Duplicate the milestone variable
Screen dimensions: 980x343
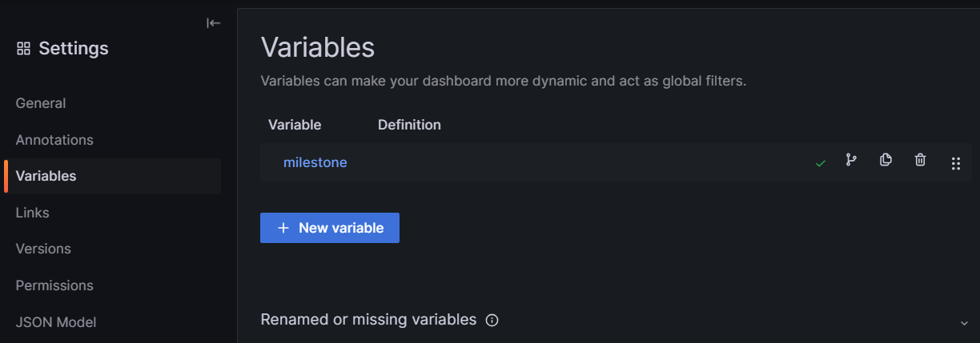[886, 161]
